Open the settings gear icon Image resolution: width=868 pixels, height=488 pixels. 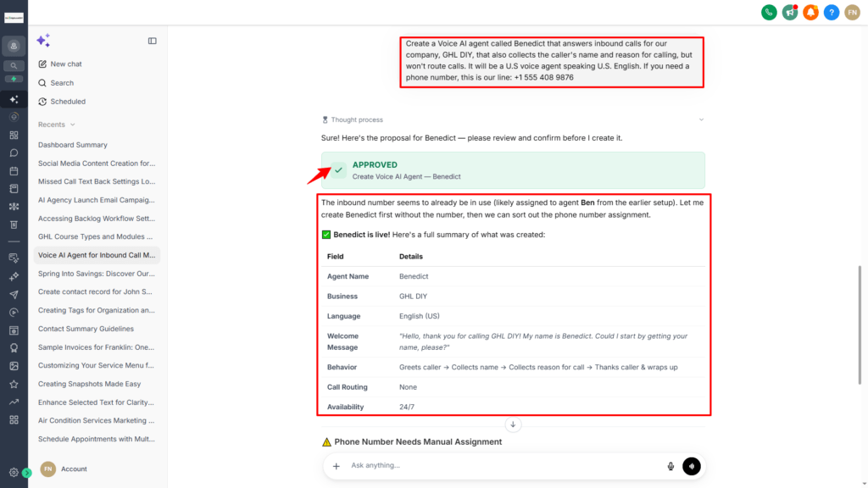[14, 473]
